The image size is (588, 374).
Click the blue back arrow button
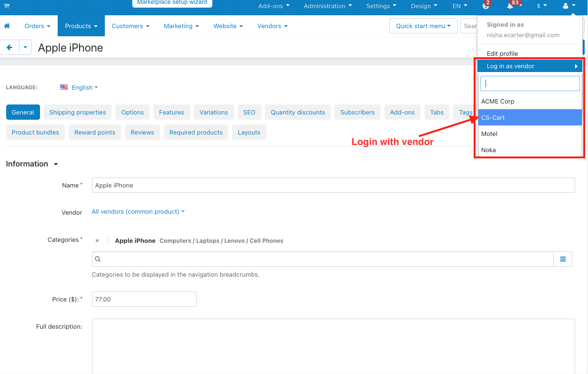(x=9, y=48)
